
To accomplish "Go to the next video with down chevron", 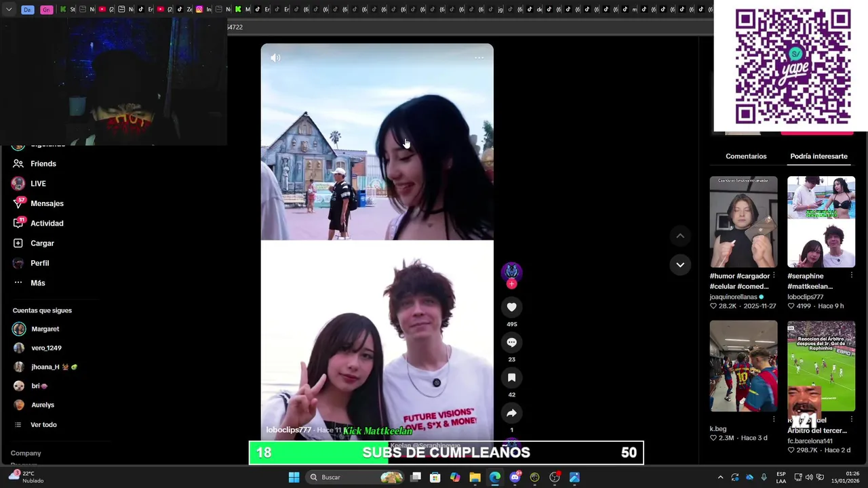I will point(680,264).
